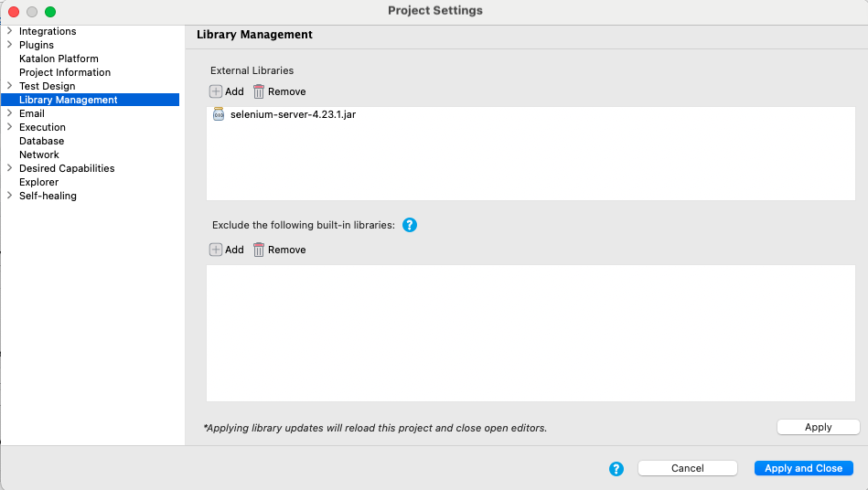The width and height of the screenshot is (868, 490).
Task: Expand the Plugins settings node
Action: click(9, 45)
